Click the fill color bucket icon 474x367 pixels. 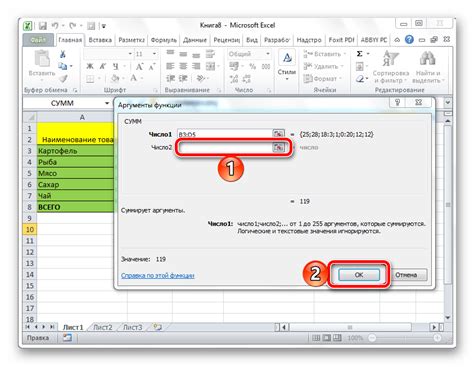tap(115, 79)
